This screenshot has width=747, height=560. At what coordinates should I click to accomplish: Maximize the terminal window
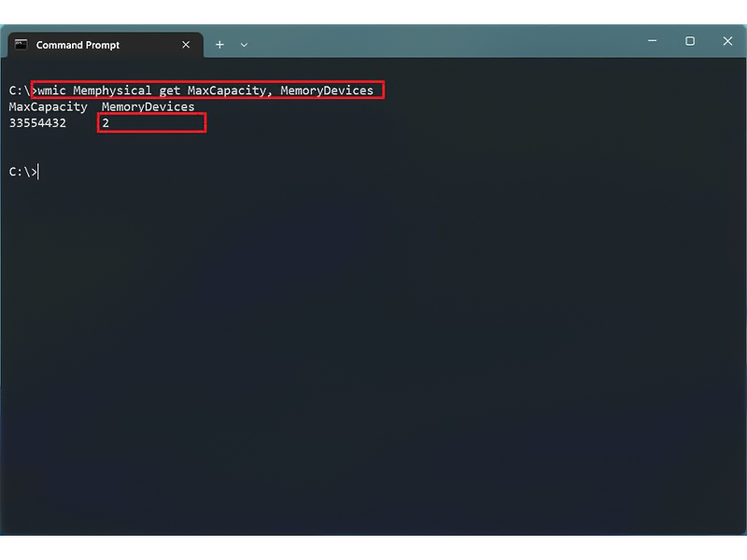[x=690, y=41]
